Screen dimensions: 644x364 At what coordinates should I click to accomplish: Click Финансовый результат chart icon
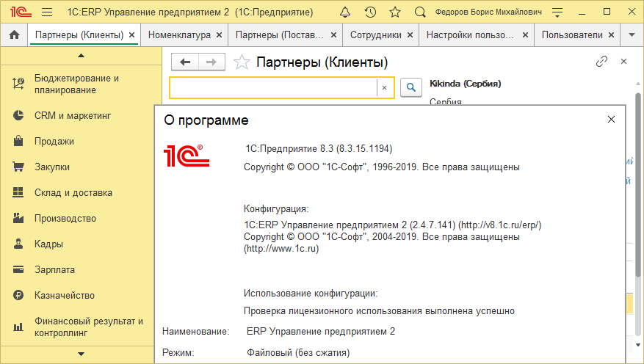click(x=18, y=327)
